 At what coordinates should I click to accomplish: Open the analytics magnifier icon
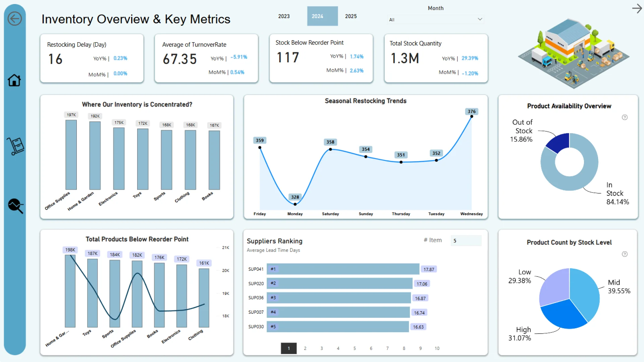click(15, 205)
